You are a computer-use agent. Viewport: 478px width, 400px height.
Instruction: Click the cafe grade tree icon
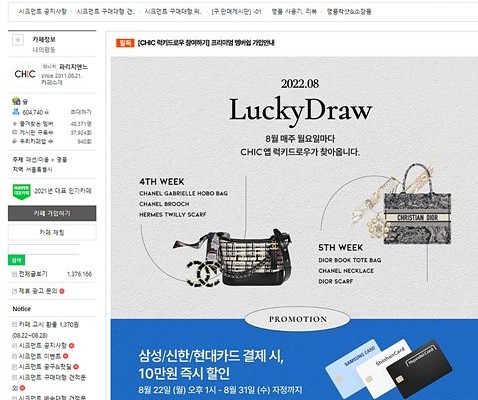(16, 101)
